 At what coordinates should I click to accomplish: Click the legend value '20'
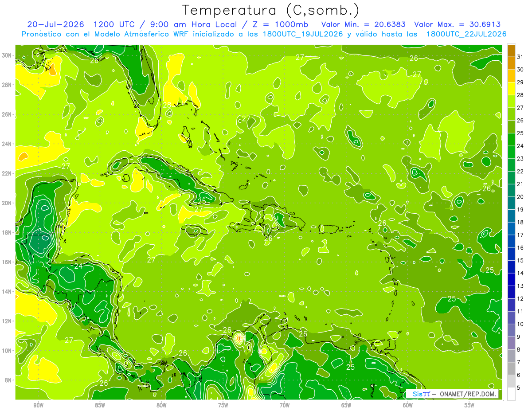click(x=520, y=197)
